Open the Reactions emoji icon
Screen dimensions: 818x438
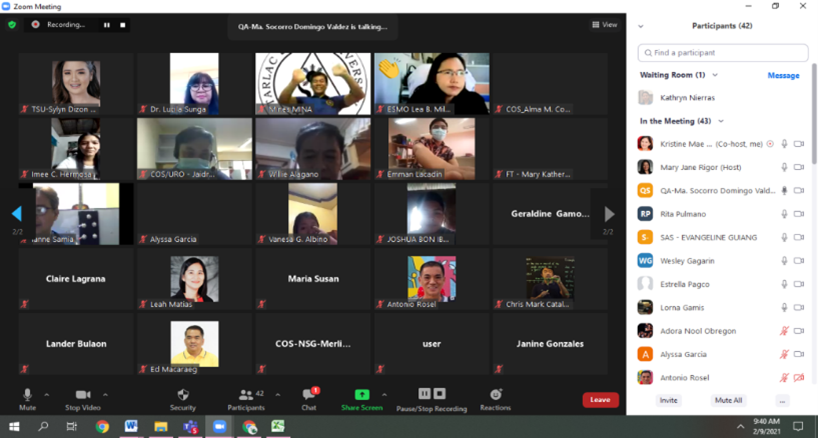click(495, 395)
